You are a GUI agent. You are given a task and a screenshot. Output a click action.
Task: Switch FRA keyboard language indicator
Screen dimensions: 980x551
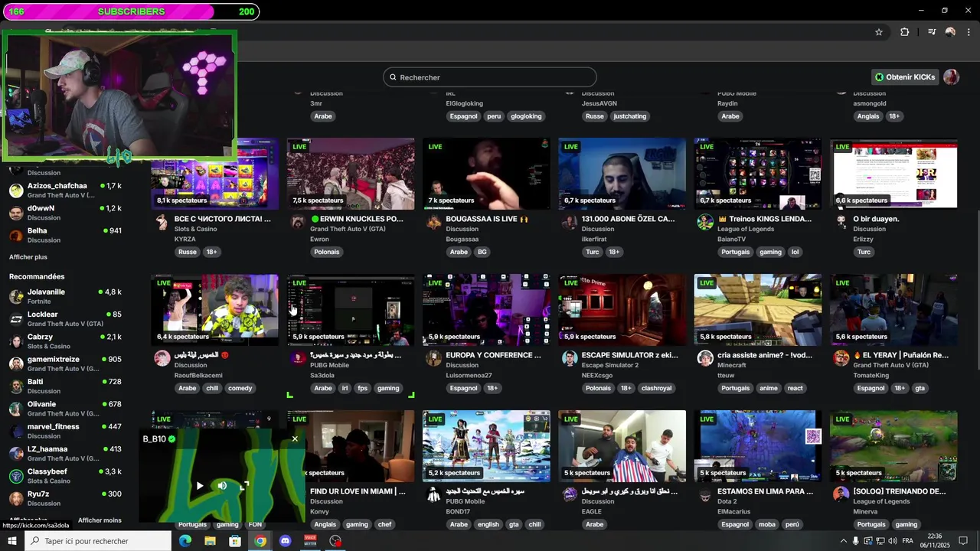(908, 541)
